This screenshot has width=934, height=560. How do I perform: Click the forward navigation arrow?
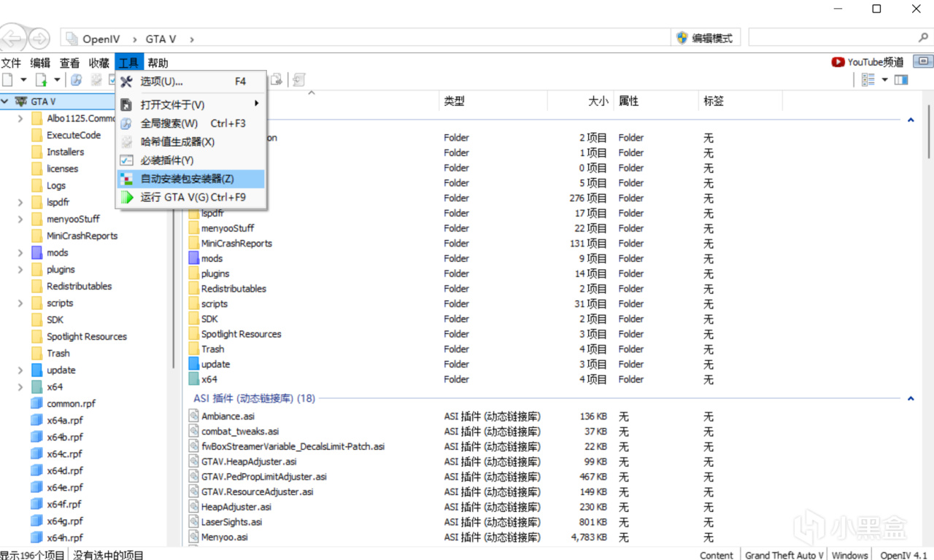pyautogui.click(x=39, y=38)
